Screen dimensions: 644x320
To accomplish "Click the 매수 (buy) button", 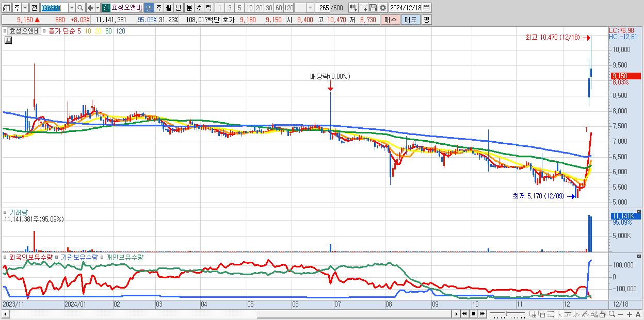I will pos(391,20).
